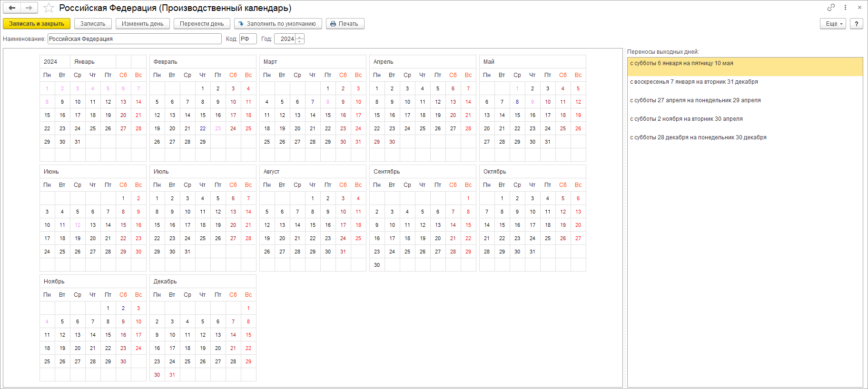Select May 1 in the calendar

point(517,88)
